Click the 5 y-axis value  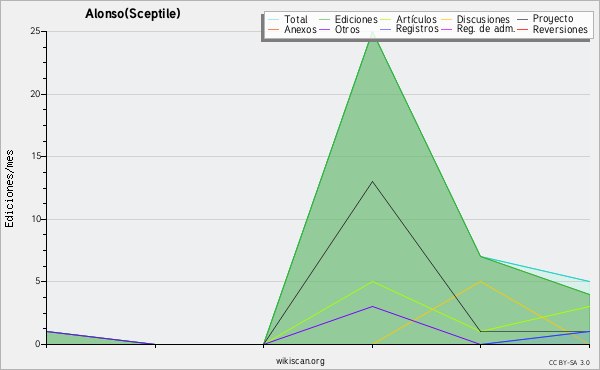click(x=38, y=281)
